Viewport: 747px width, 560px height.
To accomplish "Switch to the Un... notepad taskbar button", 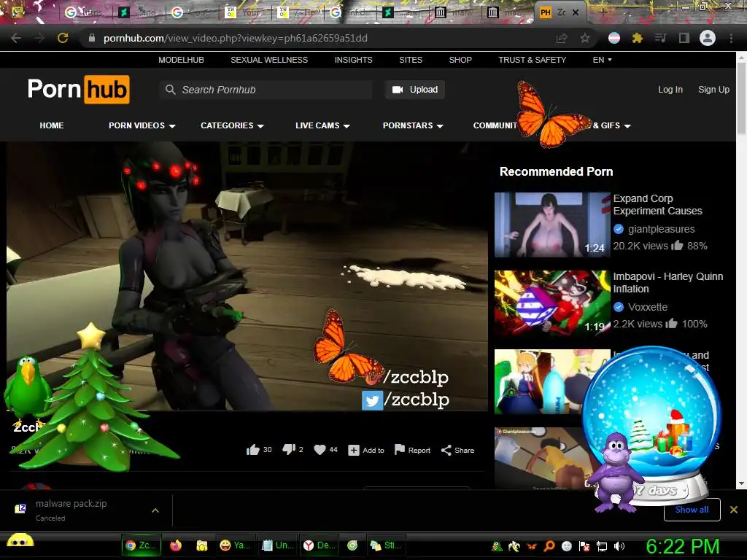I will [279, 545].
